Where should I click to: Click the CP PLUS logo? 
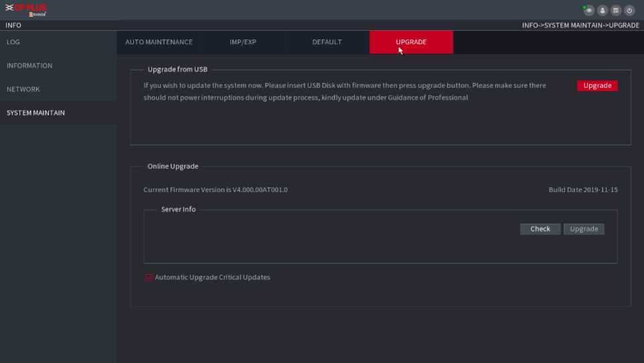pyautogui.click(x=26, y=9)
